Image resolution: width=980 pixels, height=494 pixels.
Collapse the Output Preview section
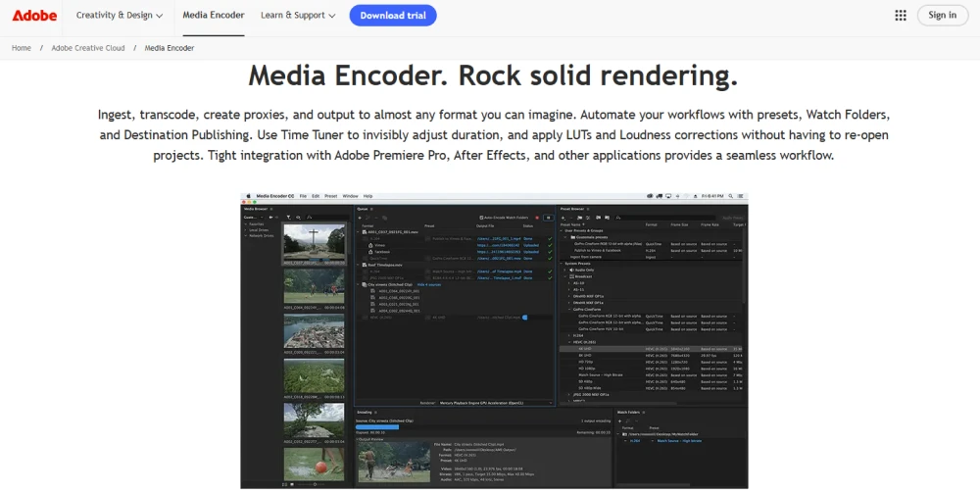358,439
